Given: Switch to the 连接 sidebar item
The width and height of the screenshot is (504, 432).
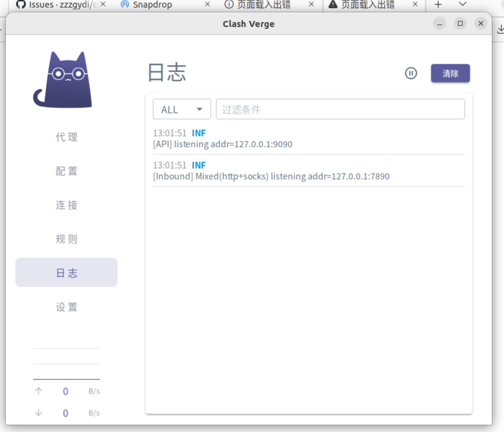Looking at the screenshot, I should pos(67,205).
